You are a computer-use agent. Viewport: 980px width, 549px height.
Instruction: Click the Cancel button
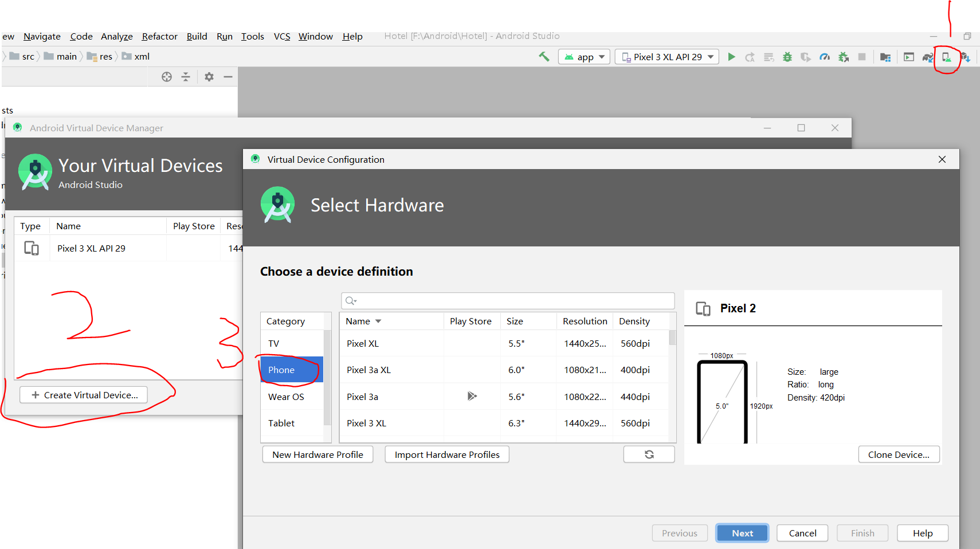(x=802, y=533)
